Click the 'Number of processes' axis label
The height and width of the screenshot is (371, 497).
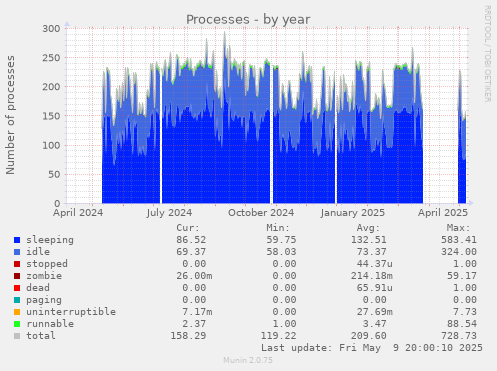coord(10,115)
